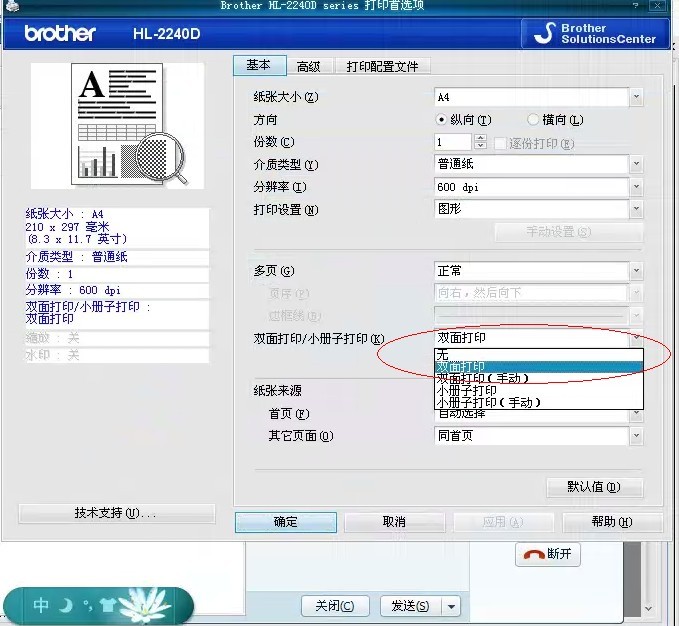The width and height of the screenshot is (679, 626).
Task: Click the 中 input method indicator
Action: (x=41, y=605)
